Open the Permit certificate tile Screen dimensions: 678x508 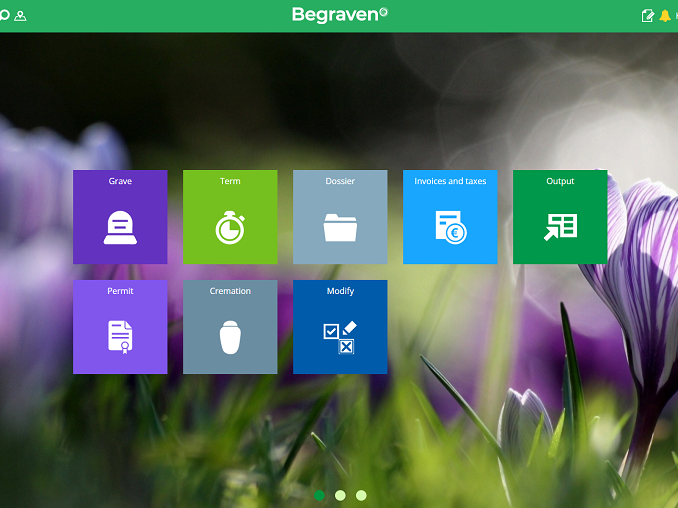tap(120, 327)
